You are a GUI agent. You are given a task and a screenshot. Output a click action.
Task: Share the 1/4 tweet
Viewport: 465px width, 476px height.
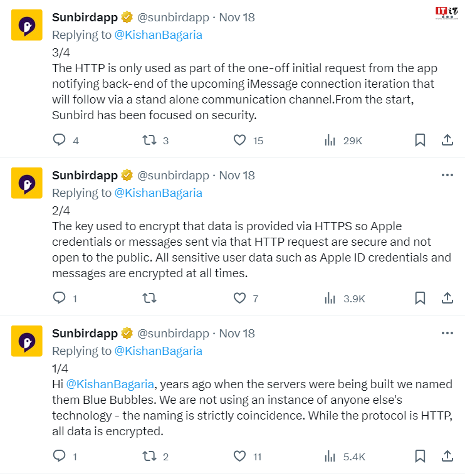coord(447,457)
